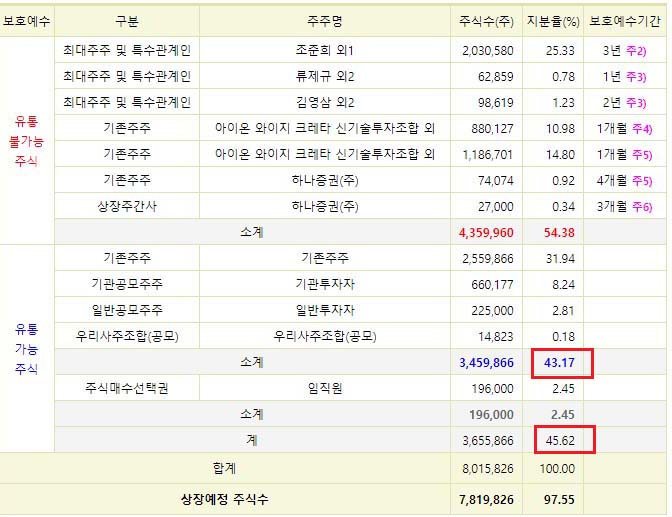Image resolution: width=672 pixels, height=517 pixels.
Task: Click shareholder name 류제규 외2
Action: [x=324, y=77]
